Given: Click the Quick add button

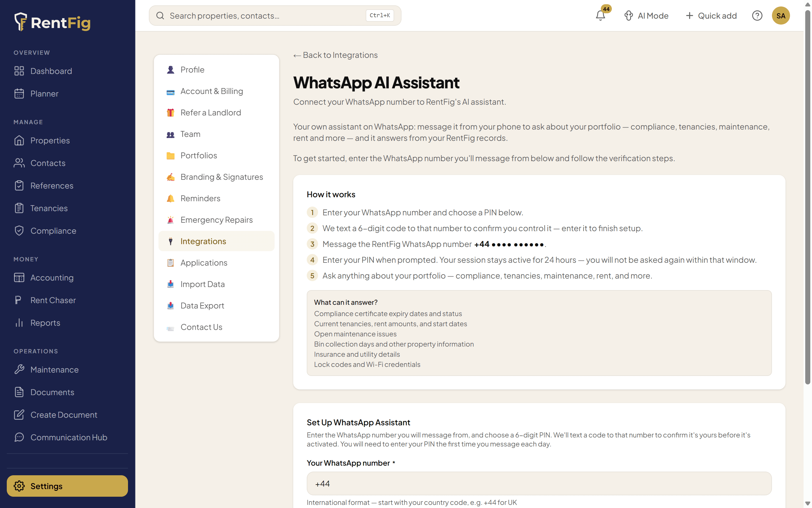Looking at the screenshot, I should click(x=711, y=16).
